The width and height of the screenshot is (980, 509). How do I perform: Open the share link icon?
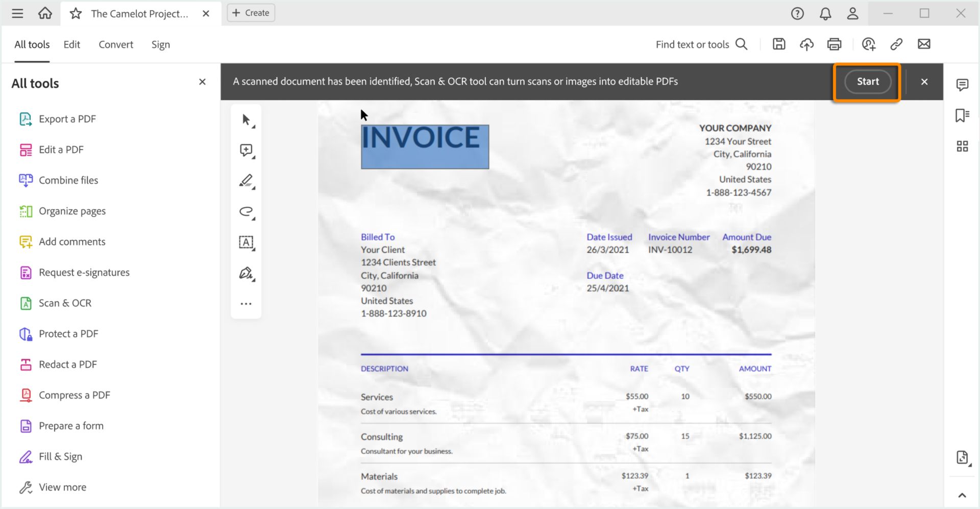pos(896,44)
